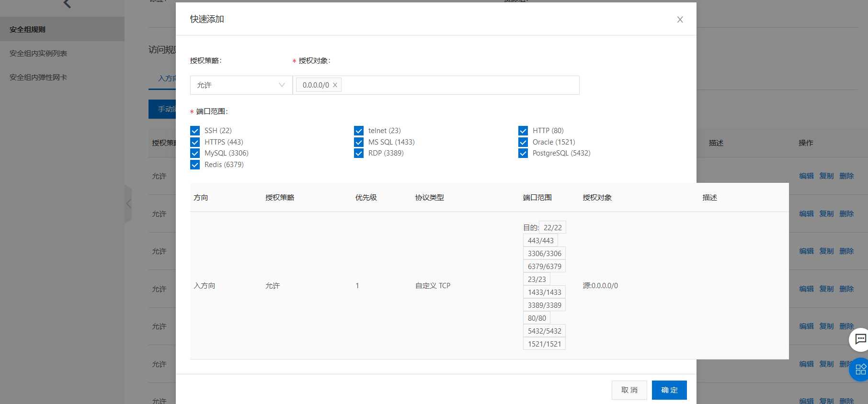Click 编辑 in the second rule row
The height and width of the screenshot is (404, 868).
pos(806,214)
